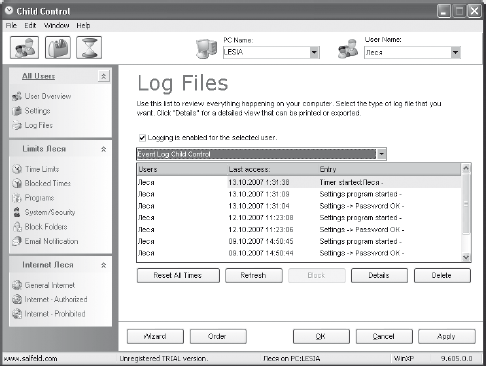Click the Reset All Times button
This screenshot has height=366, width=486.
pyautogui.click(x=178, y=276)
